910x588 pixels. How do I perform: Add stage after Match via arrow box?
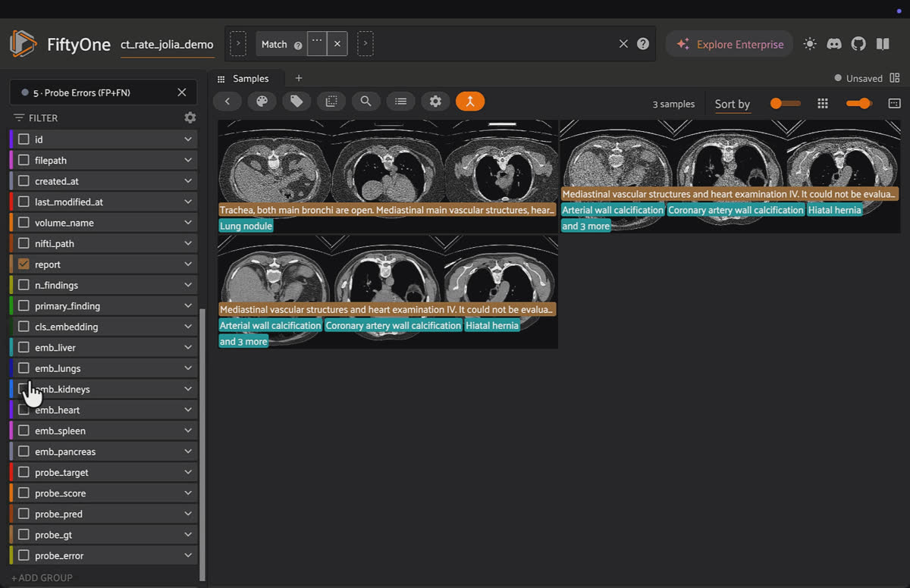pos(366,44)
